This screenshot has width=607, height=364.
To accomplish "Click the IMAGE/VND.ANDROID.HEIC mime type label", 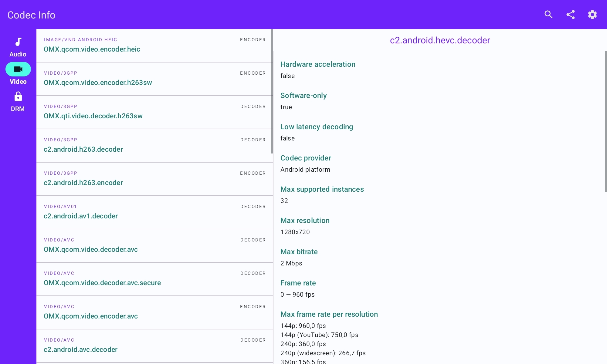I will 80,40.
